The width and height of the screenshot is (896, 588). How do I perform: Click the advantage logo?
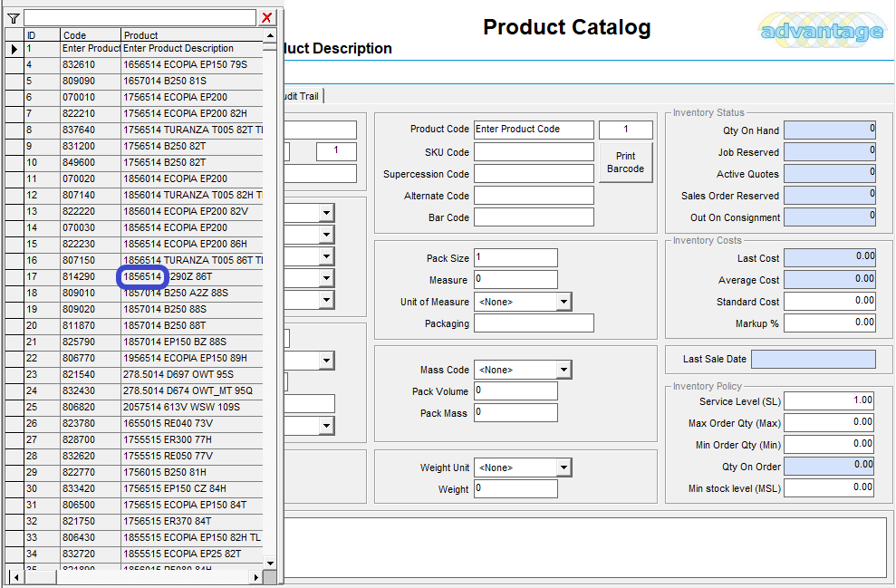(822, 32)
